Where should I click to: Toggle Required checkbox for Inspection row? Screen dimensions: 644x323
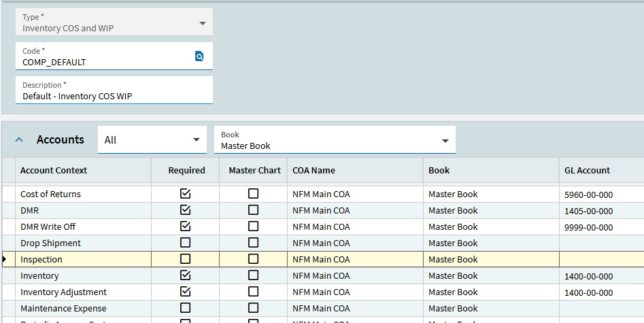[x=185, y=259]
